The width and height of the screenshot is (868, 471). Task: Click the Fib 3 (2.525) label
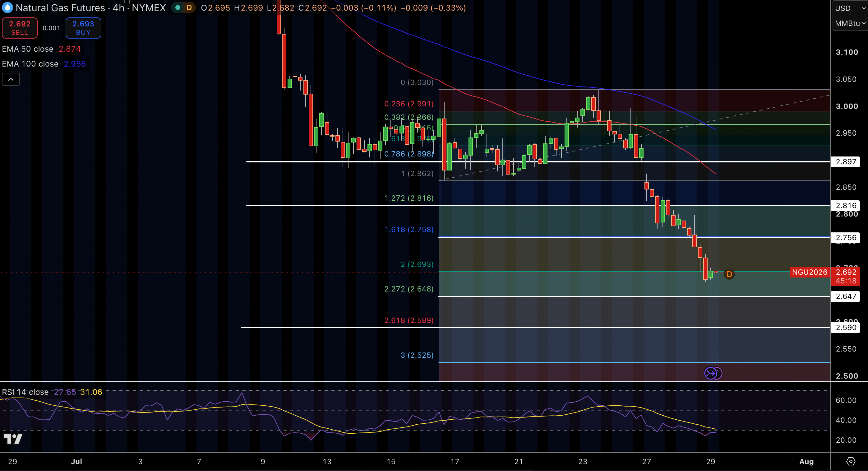pyautogui.click(x=417, y=355)
